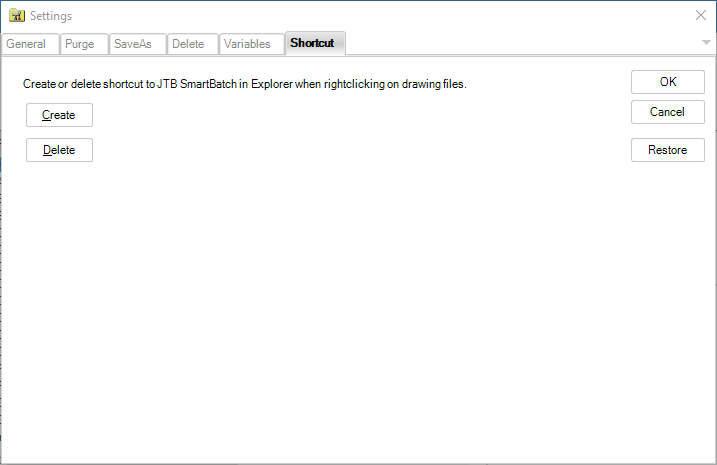Select the SaveAs tab
Viewport: 717px width, 465px height.
tap(137, 44)
